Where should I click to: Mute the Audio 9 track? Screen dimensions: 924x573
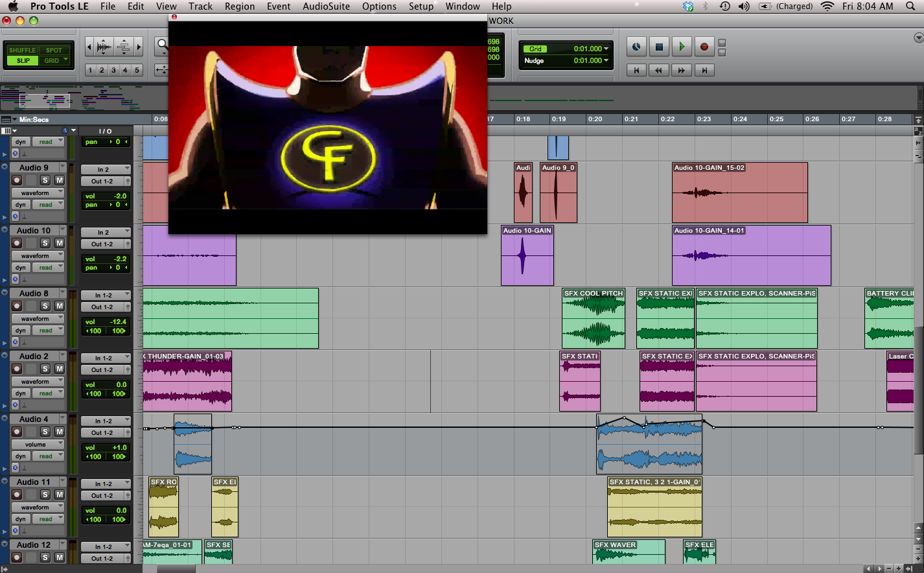(59, 180)
